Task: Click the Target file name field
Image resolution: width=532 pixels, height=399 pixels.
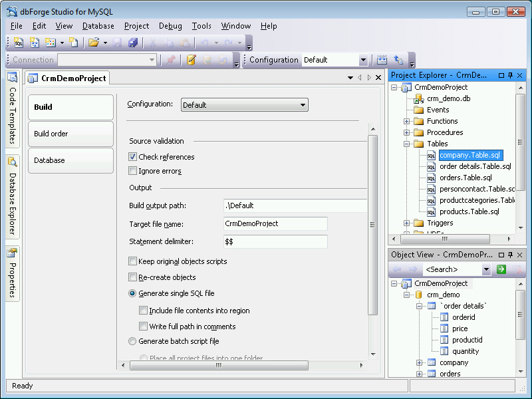Action: coord(275,223)
